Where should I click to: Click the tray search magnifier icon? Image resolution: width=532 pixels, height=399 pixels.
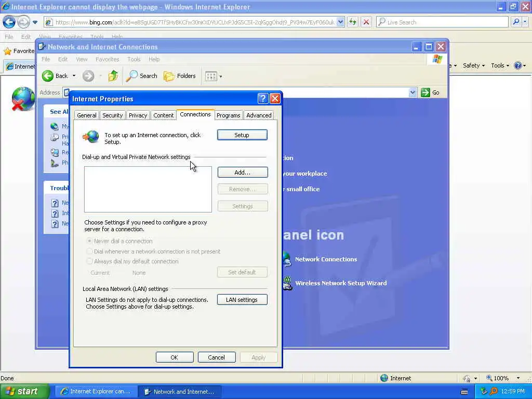click(494, 391)
